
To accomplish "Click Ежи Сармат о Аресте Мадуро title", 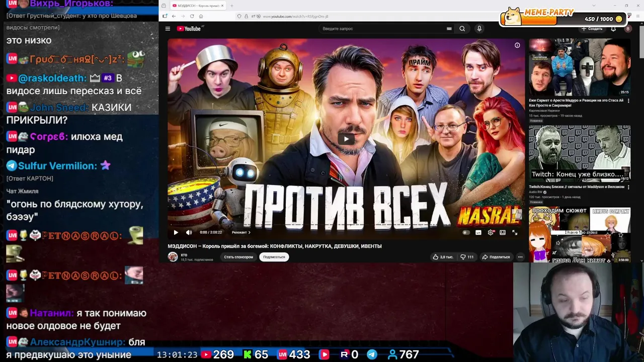I will tap(576, 103).
